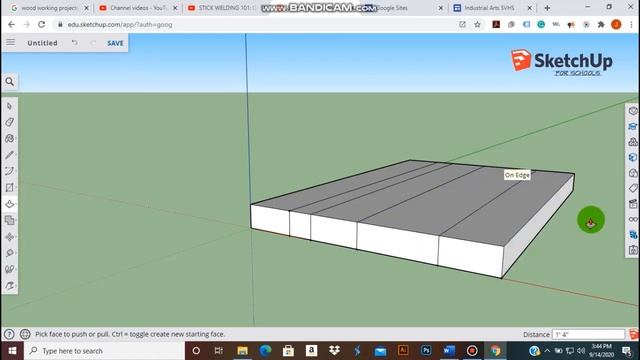Open the Entity Info panel icon
Image resolution: width=640 pixels, height=360 pixels.
[633, 111]
